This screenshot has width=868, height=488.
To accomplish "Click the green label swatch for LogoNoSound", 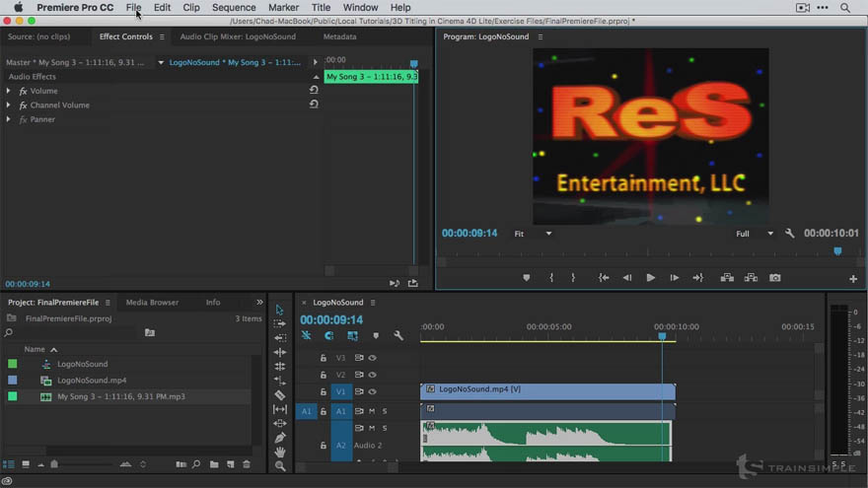I will [12, 364].
